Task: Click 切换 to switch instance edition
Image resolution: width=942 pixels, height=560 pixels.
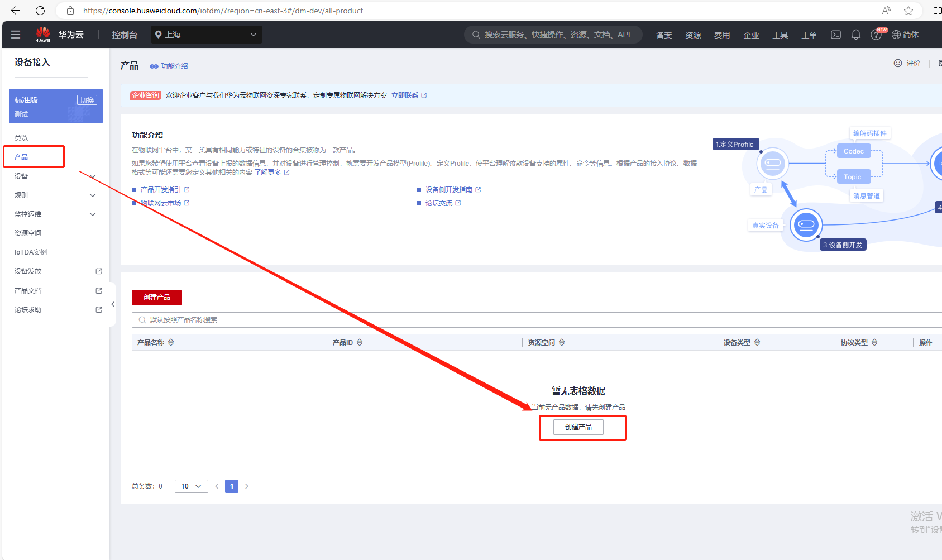Action: 87,100
